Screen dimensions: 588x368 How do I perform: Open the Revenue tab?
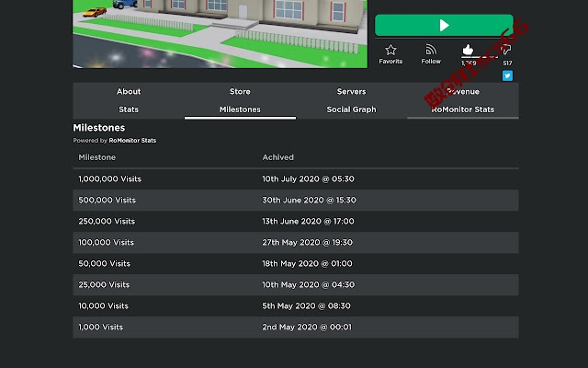[463, 92]
